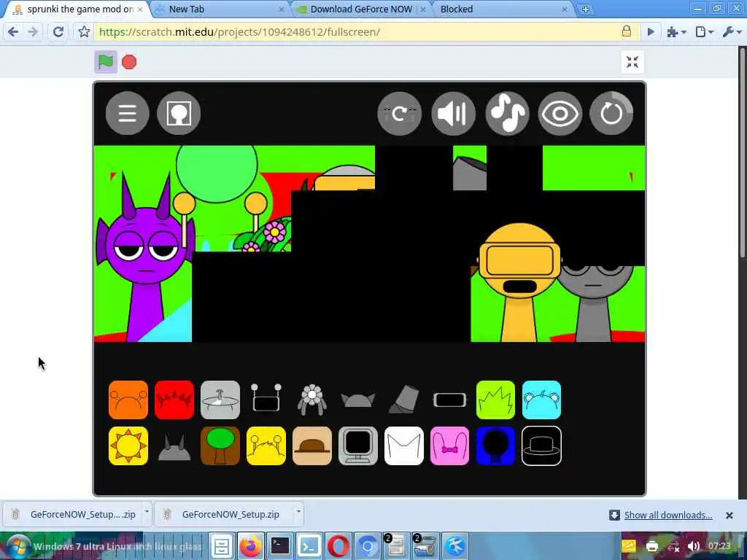747x560 pixels.
Task: Switch to the Blocked tab
Action: point(503,9)
